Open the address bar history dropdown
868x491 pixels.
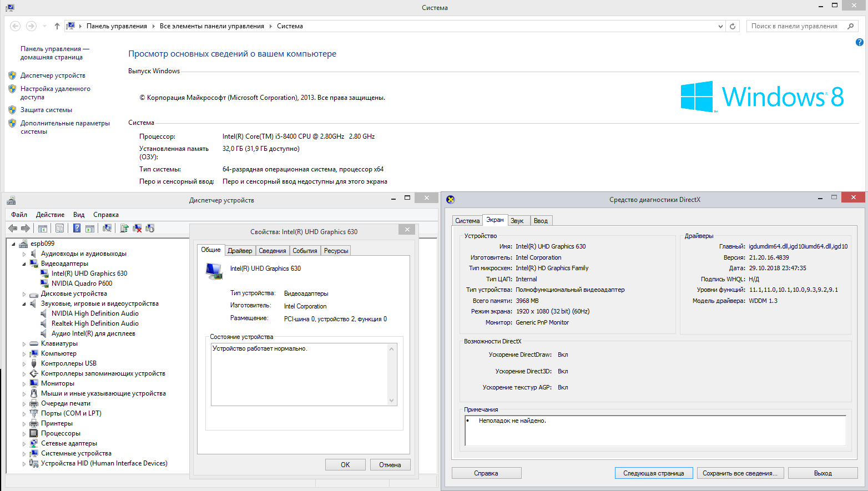click(720, 26)
